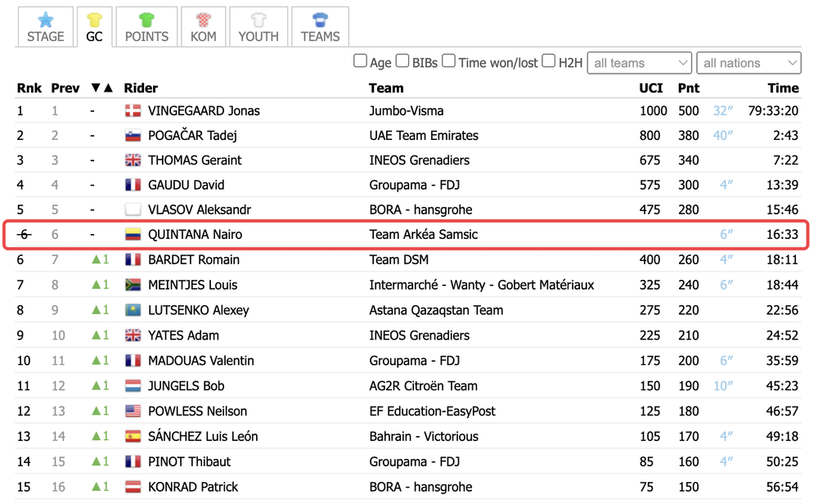Image resolution: width=818 pixels, height=504 pixels.
Task: Open rider POGAČAR Tadej
Action: pyautogui.click(x=192, y=136)
